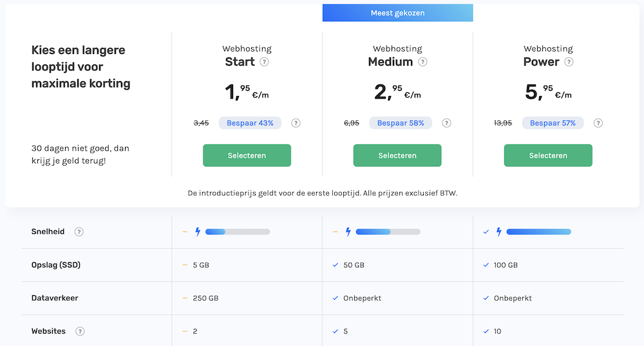Open help icon next to Webhosting Medium
This screenshot has height=346, width=644.
pos(422,62)
